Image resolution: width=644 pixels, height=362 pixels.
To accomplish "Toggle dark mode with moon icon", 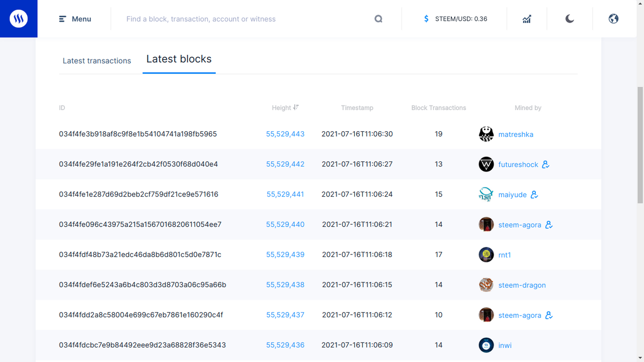I will pos(570,19).
